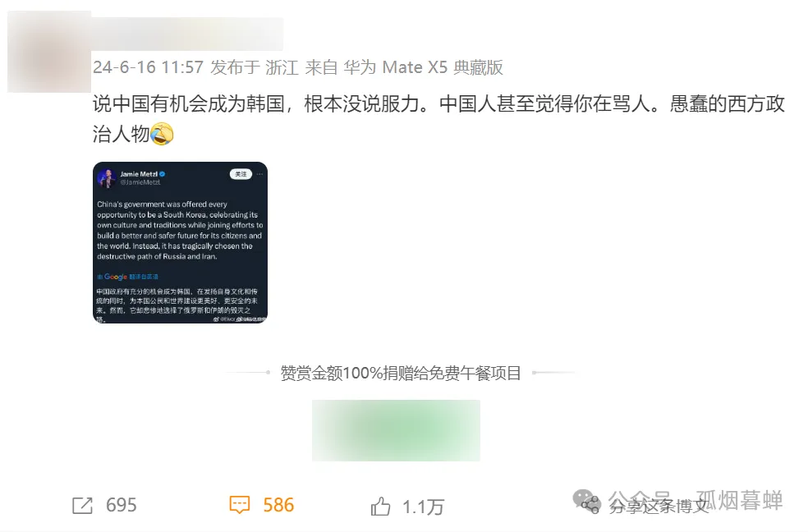808x532 pixels.
Task: Click the repost share icon
Action: point(82,505)
